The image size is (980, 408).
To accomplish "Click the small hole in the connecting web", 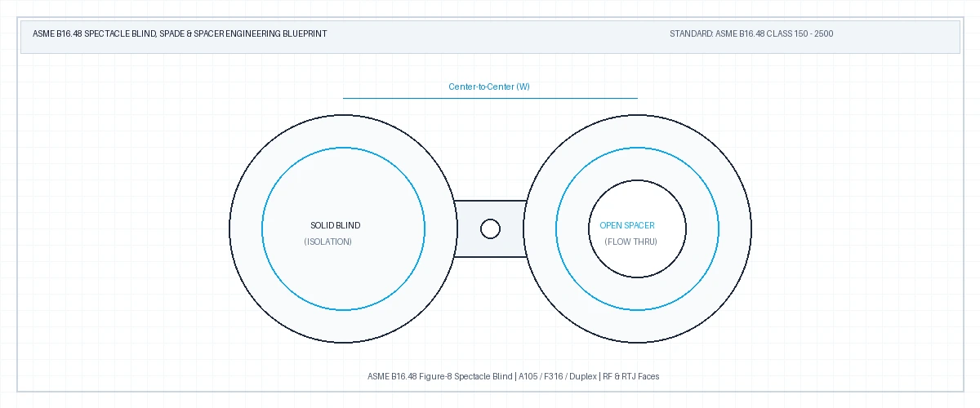I will point(490,229).
